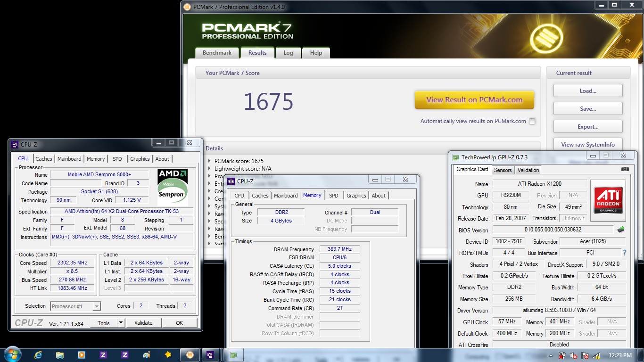Open SPD tab in Memory CPU-Z window
This screenshot has width=644, height=362.
(x=334, y=196)
